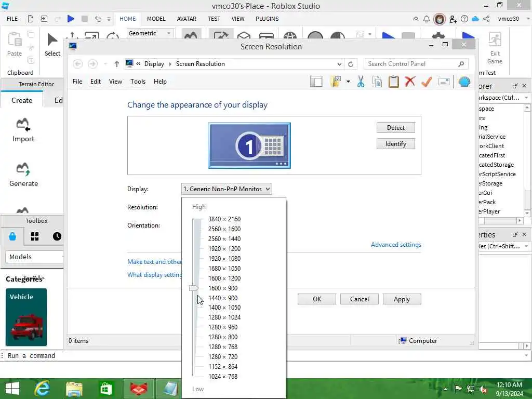Click the preview pane layout icon
This screenshot has height=399, width=532.
[x=316, y=82]
